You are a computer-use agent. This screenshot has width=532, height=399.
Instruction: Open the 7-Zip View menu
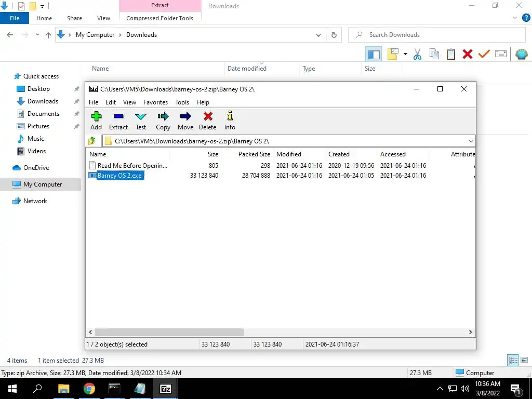point(129,102)
